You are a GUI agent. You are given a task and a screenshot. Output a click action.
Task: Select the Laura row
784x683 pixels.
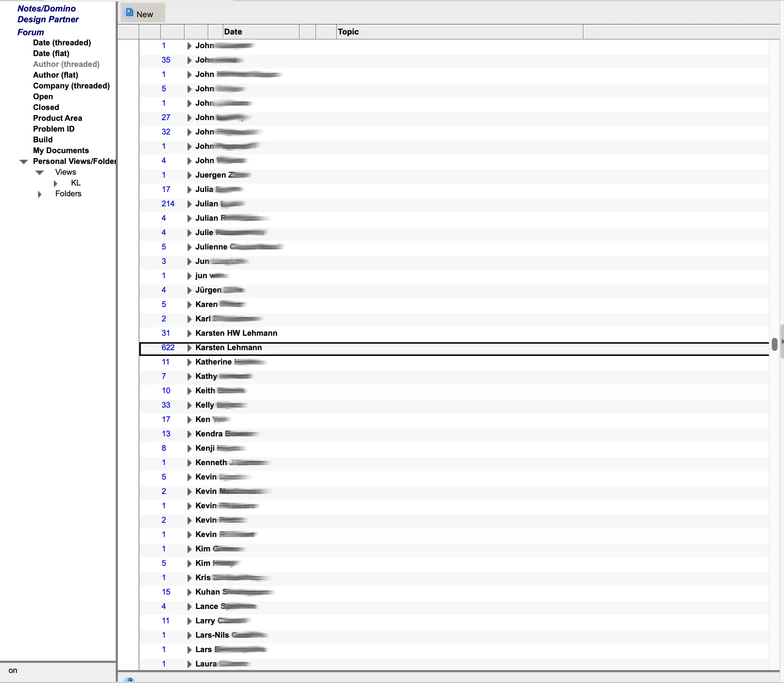[x=454, y=664]
